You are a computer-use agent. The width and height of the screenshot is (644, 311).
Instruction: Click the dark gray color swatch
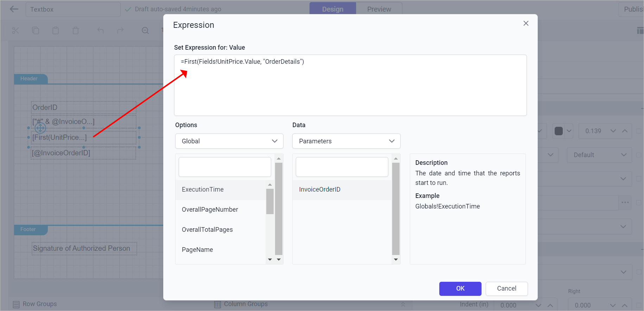pyautogui.click(x=559, y=131)
